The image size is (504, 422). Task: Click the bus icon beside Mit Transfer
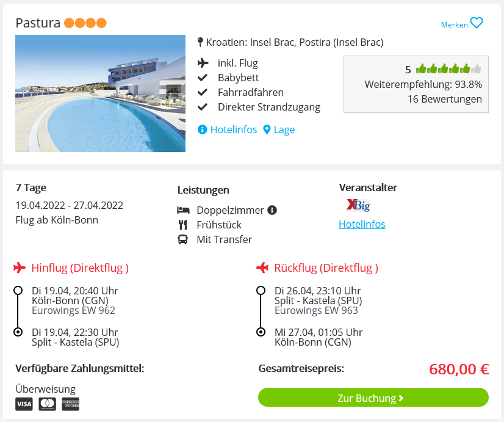click(x=183, y=239)
